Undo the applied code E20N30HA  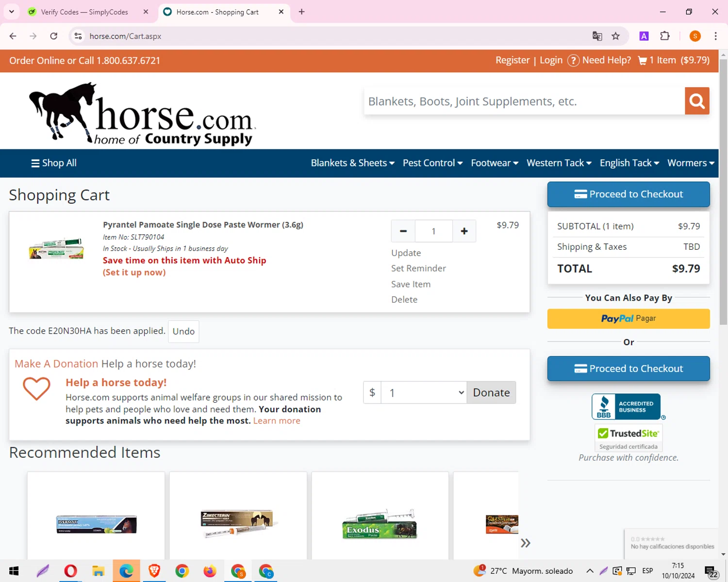click(x=183, y=331)
